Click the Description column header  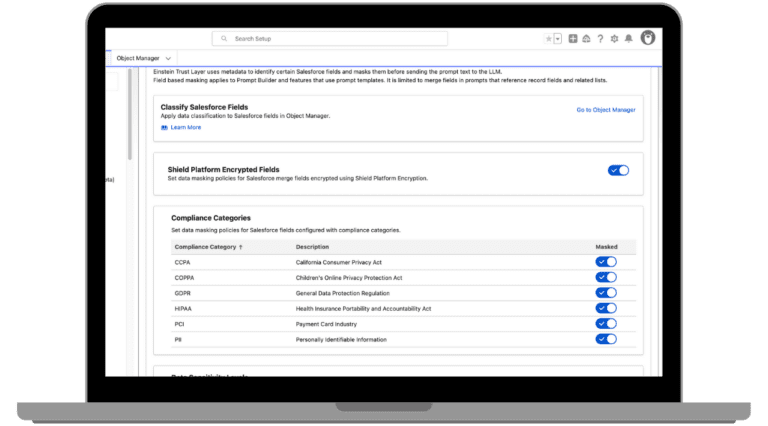click(x=312, y=247)
